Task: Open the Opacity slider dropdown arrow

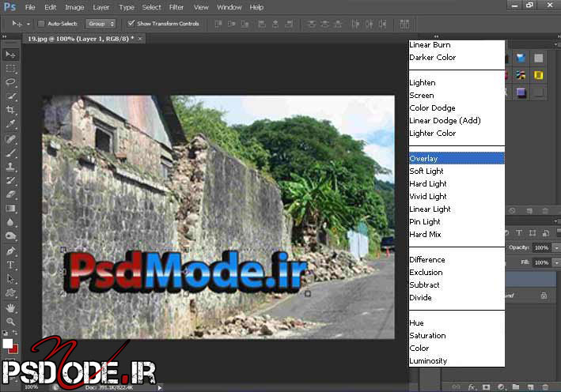Action: coord(556,247)
